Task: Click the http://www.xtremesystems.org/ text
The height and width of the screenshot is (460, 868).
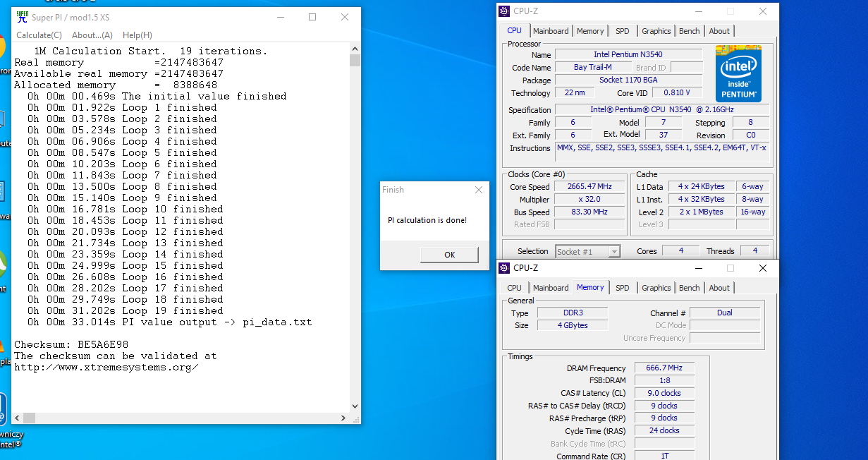Action: click(x=106, y=367)
